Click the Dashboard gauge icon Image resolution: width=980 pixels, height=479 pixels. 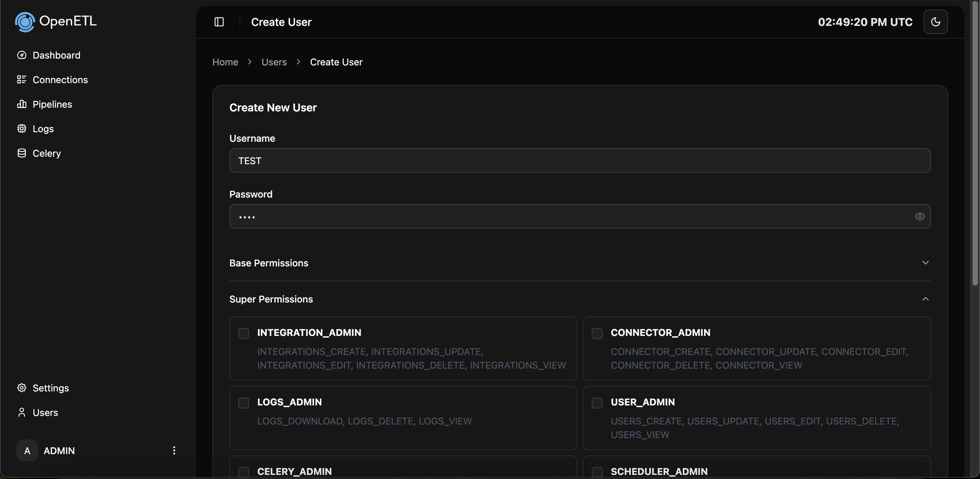[x=22, y=55]
